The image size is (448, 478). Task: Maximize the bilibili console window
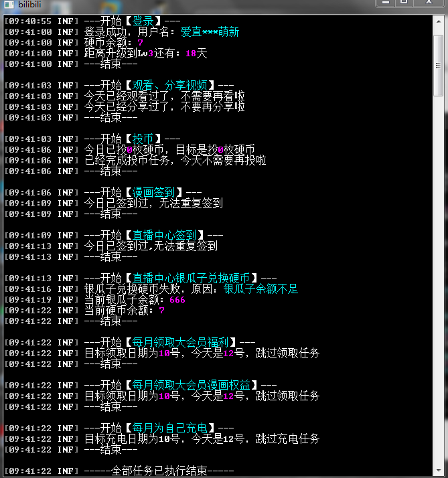pos(404,3)
